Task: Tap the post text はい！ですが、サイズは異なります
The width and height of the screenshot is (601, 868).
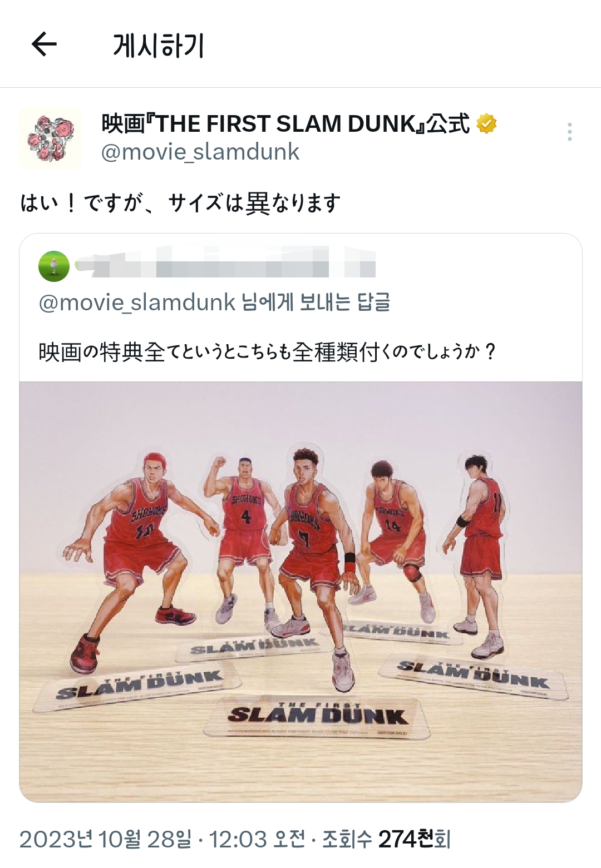Action: pos(180,203)
